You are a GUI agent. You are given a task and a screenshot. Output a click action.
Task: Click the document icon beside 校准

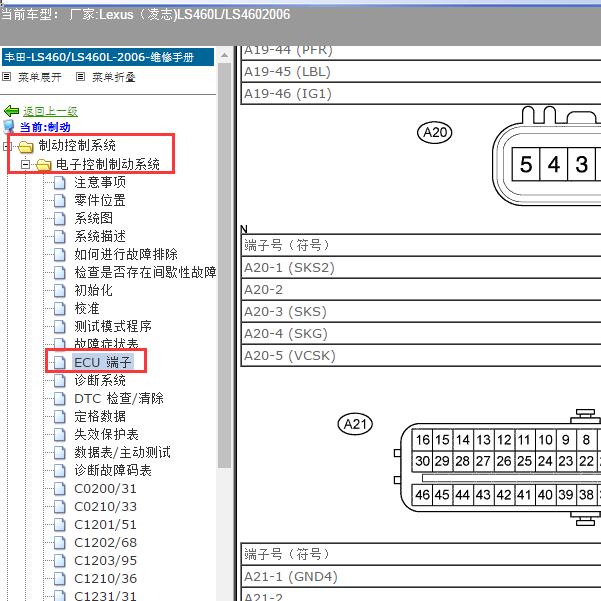coord(59,309)
